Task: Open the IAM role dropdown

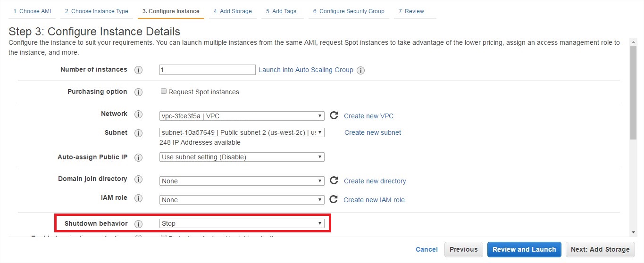Action: point(242,200)
